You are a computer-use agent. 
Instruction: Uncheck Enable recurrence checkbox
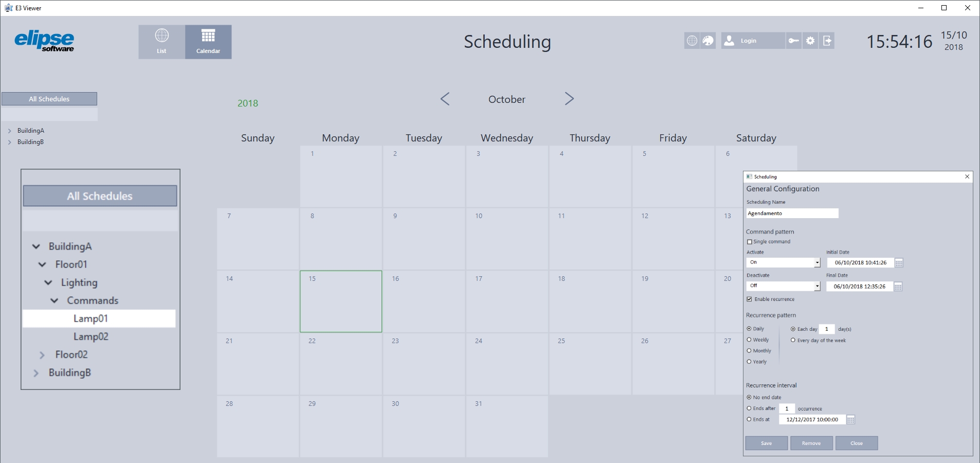[x=749, y=299]
